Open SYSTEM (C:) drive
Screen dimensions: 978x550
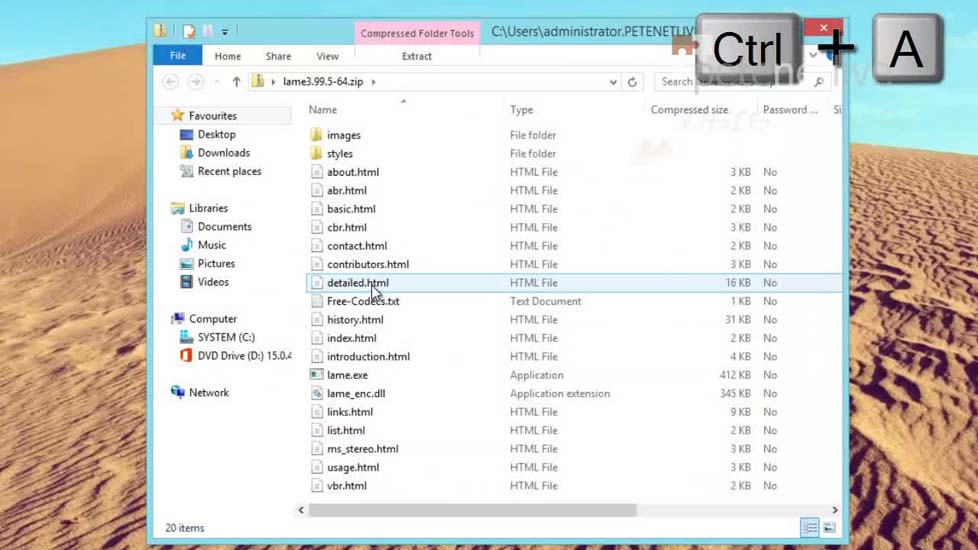pyautogui.click(x=226, y=337)
